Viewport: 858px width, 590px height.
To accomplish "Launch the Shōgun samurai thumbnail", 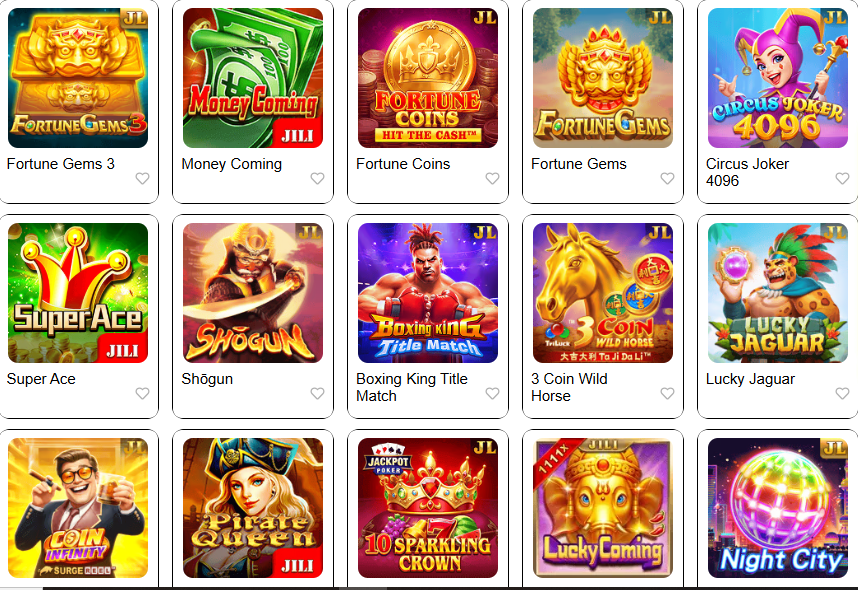I will pos(253,293).
